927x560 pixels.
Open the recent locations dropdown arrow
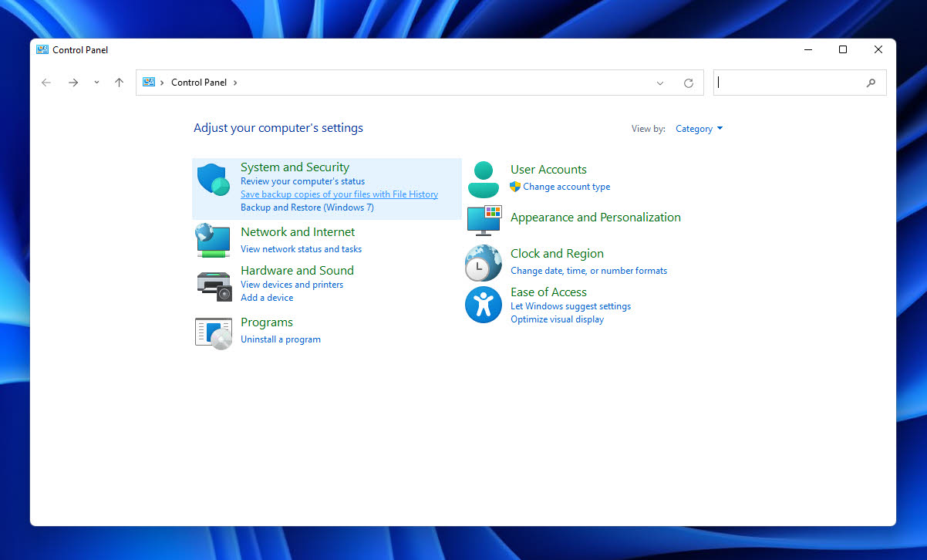click(96, 83)
